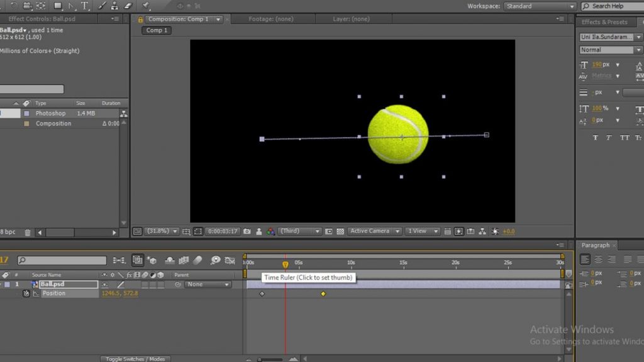The image size is (644, 362).
Task: Click the second Position keyframe diamond
Action: click(x=323, y=293)
